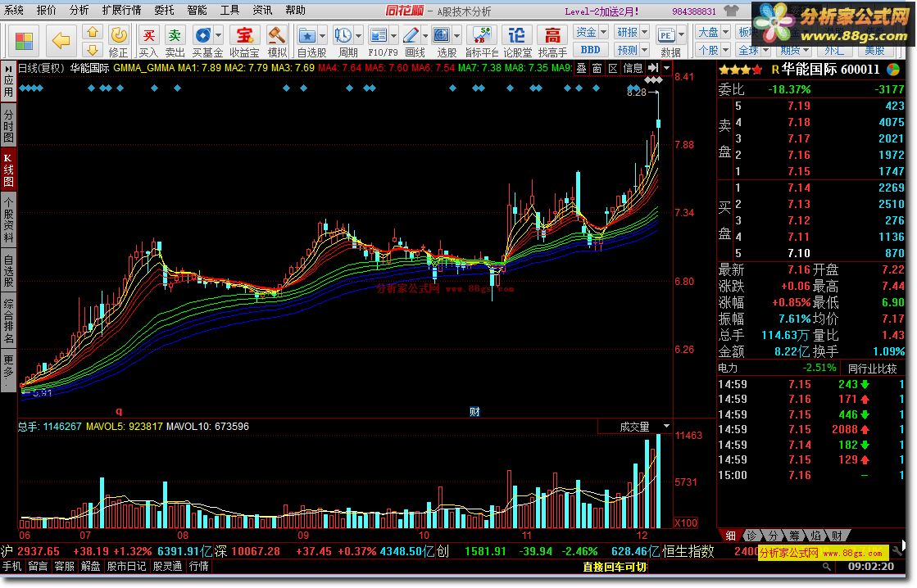Open the 选股 stock picker icon
Viewport: 917px width, 588px height.
443,36
